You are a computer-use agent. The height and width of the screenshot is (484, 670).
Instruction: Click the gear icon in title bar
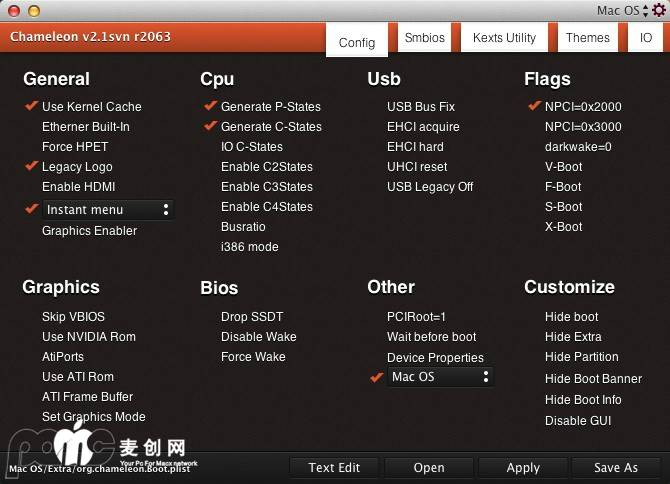[658, 10]
